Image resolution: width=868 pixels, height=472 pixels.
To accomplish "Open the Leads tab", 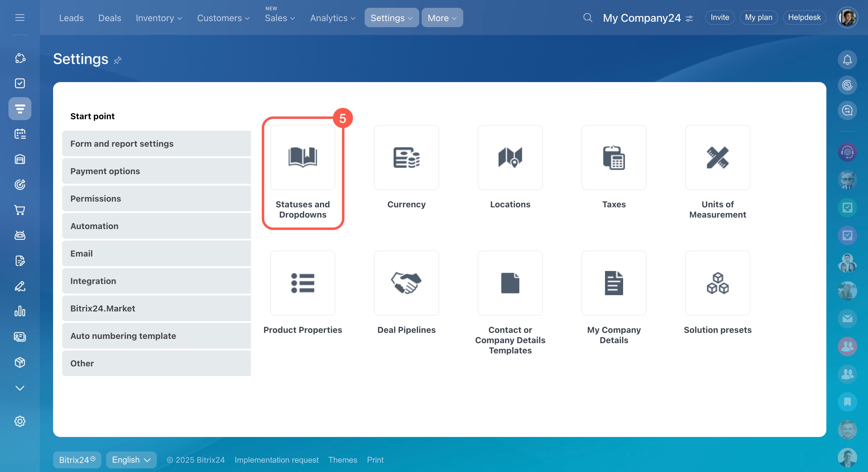I will [71, 18].
